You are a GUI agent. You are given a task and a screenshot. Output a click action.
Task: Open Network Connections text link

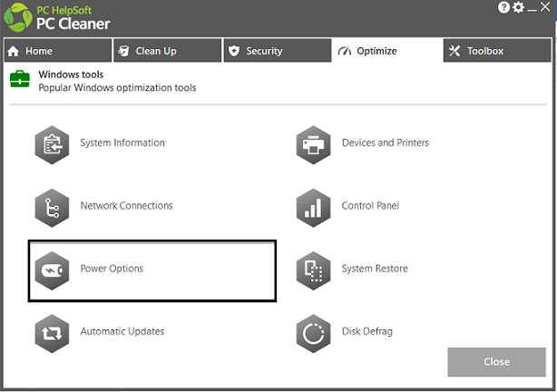click(126, 206)
